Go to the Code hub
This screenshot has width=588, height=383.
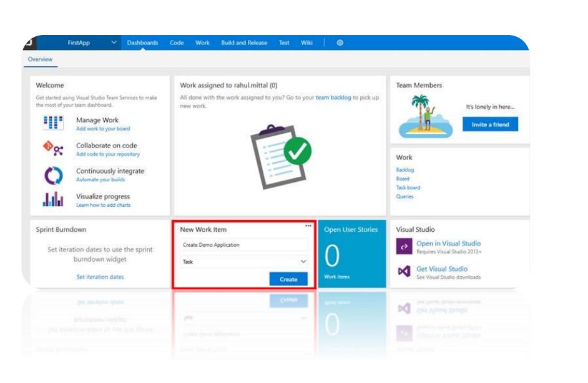click(177, 42)
